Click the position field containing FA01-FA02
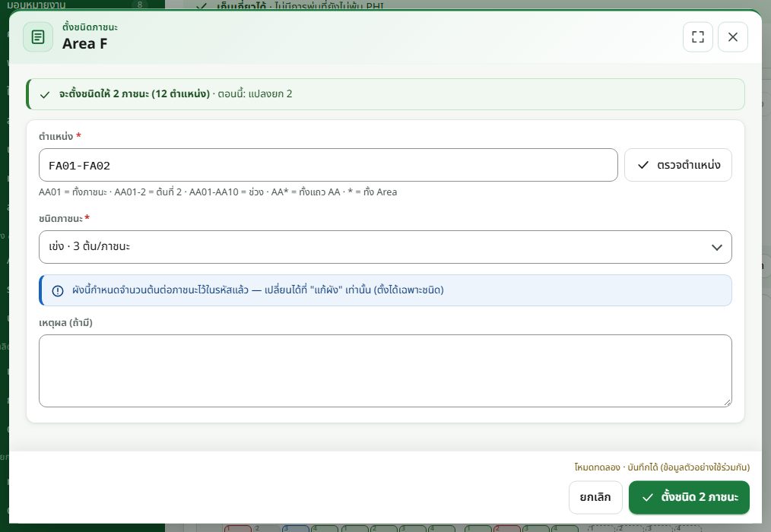This screenshot has width=771, height=532. coord(328,165)
